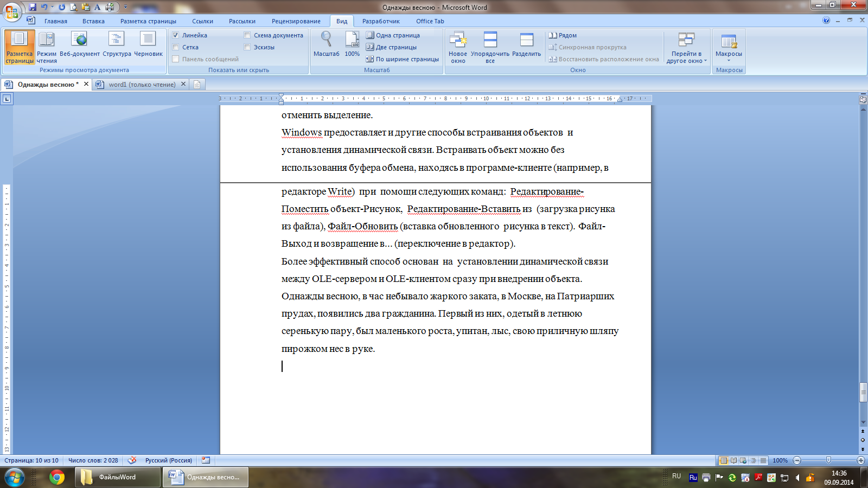This screenshot has height=488, width=868.
Task: Click the proofing errors status icon
Action: 132,460
